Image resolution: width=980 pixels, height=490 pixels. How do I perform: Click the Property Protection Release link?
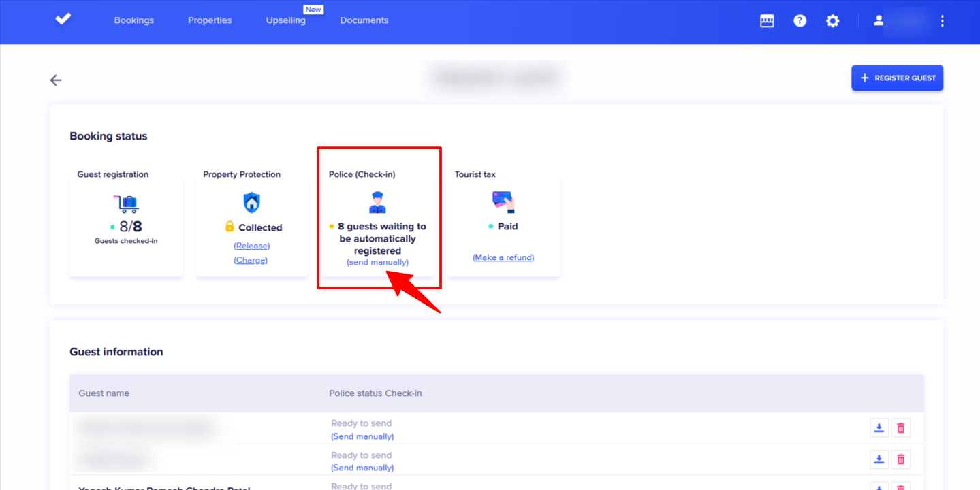[251, 246]
